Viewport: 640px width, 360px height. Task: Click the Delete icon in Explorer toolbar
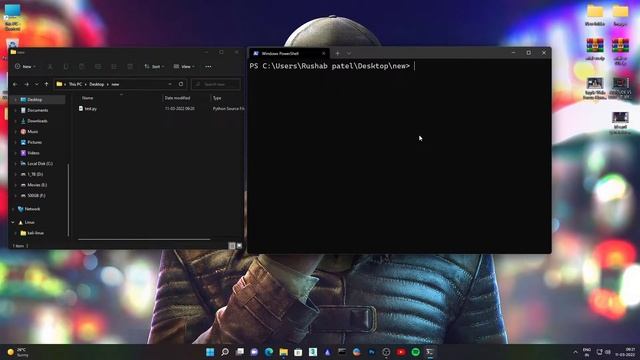tap(130, 67)
